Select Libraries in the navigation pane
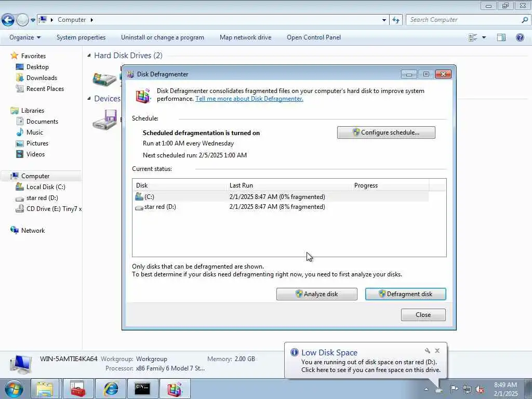 (33, 111)
